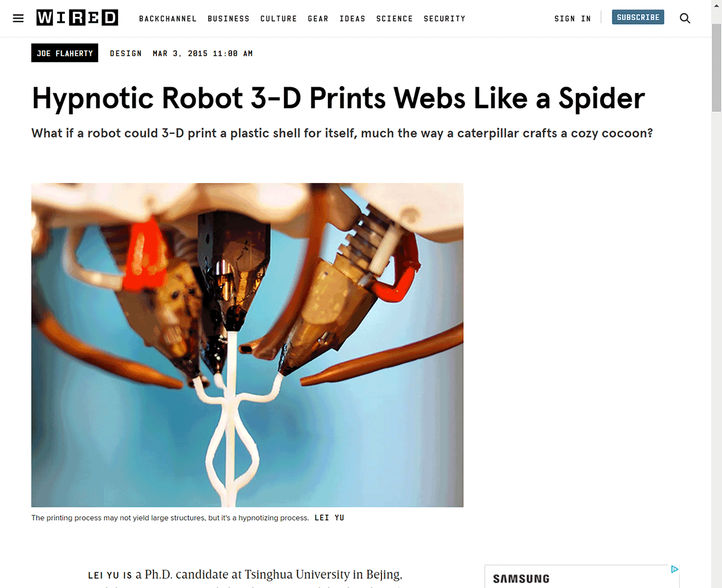The image size is (722, 588).
Task: Click the Lei Yu photo credit
Action: 330,518
